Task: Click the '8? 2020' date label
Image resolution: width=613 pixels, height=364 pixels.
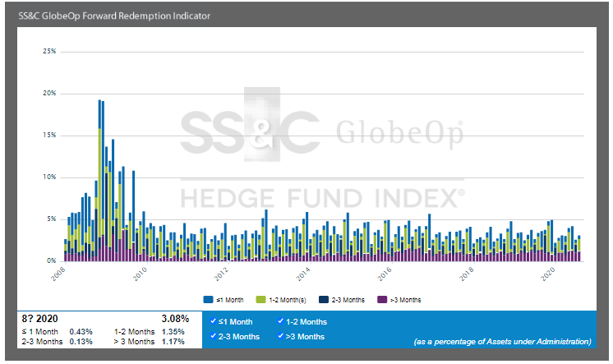Action: coord(40,319)
